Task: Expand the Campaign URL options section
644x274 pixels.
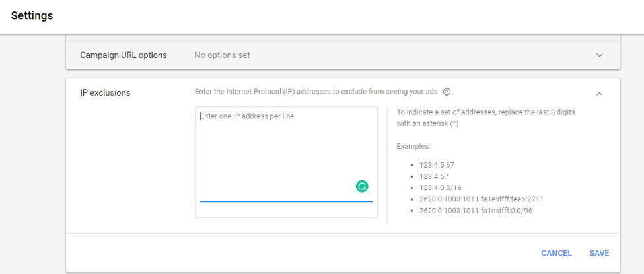Action: coord(599,55)
